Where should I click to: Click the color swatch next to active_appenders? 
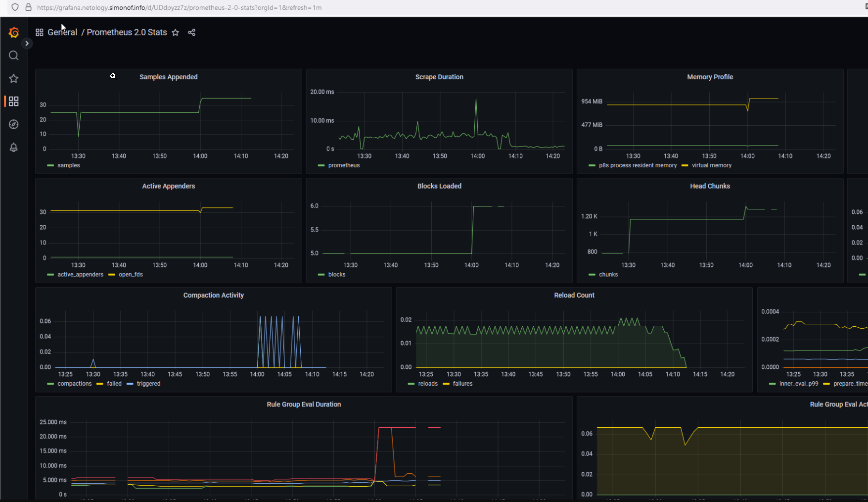(50, 274)
